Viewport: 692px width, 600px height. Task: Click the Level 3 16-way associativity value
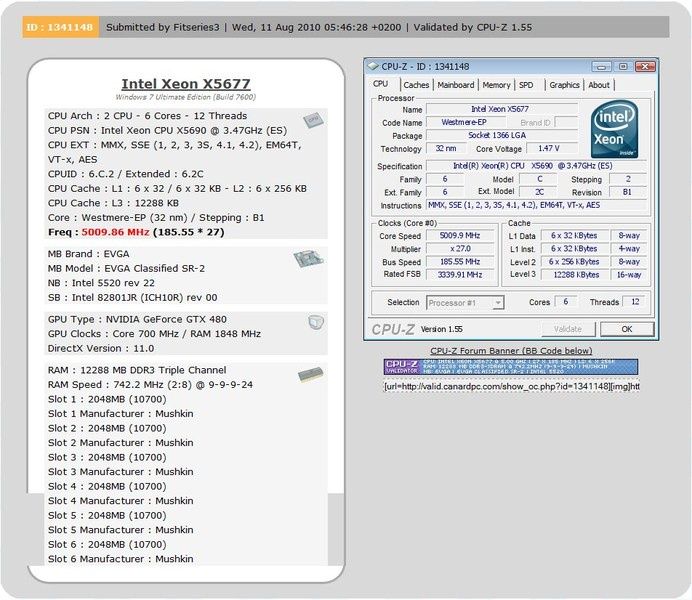tap(628, 275)
